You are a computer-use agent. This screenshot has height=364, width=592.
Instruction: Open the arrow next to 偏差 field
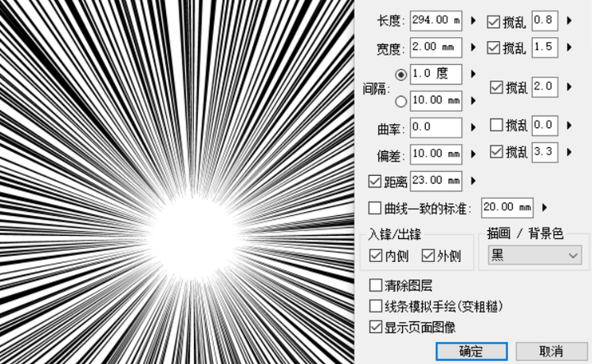pyautogui.click(x=473, y=154)
